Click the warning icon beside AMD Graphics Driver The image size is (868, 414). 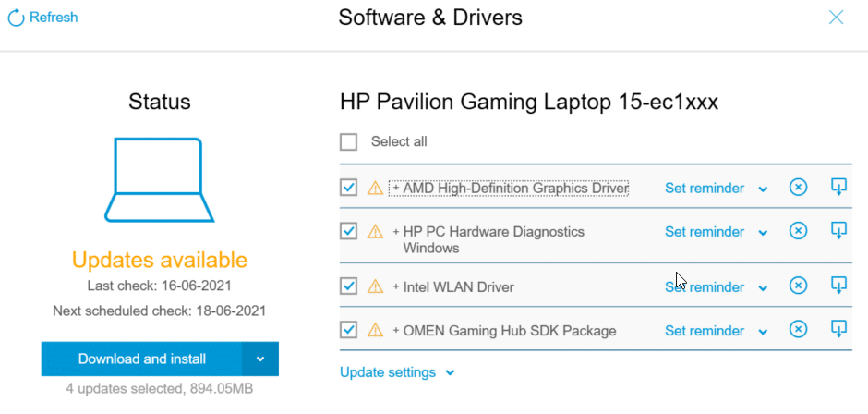[375, 188]
